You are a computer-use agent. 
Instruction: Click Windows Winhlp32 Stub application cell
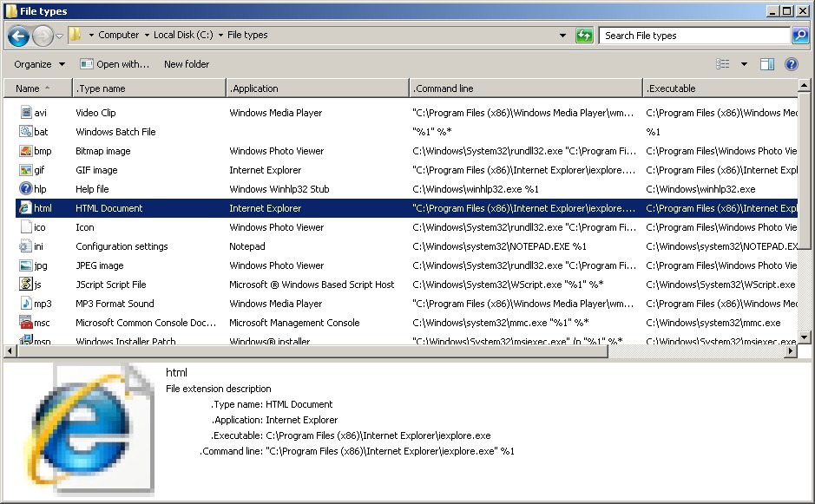pyautogui.click(x=279, y=189)
